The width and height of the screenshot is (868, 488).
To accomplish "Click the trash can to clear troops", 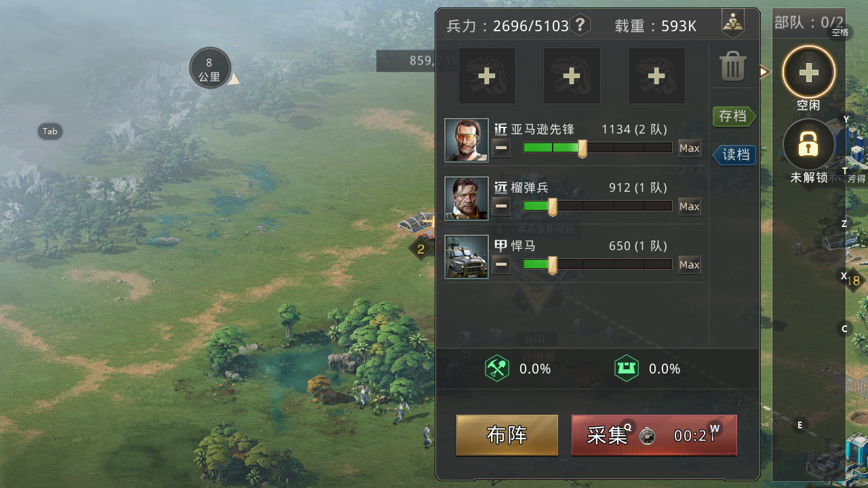I will (732, 67).
